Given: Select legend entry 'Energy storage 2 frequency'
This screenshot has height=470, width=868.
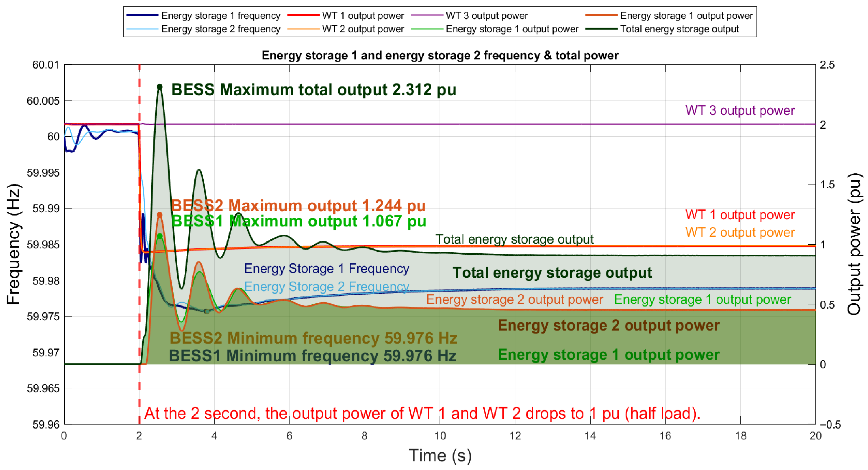Looking at the screenshot, I should pos(221,29).
